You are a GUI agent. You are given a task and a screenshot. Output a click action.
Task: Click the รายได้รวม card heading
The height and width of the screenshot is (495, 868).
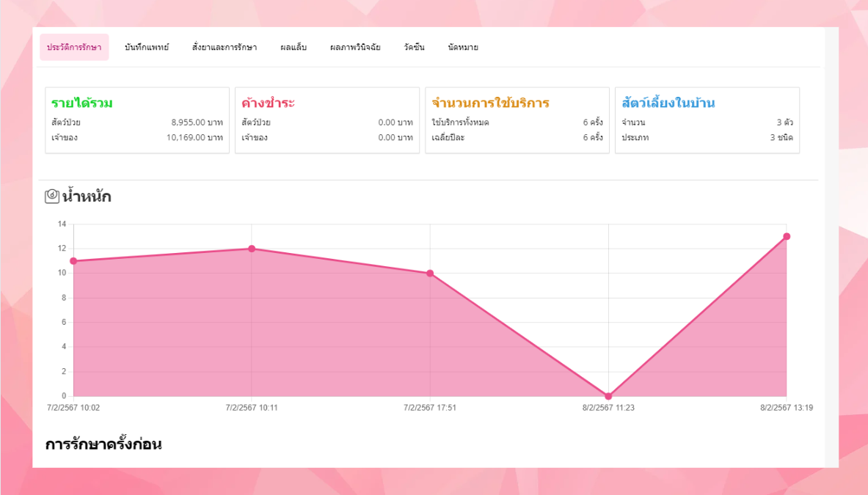(x=82, y=103)
